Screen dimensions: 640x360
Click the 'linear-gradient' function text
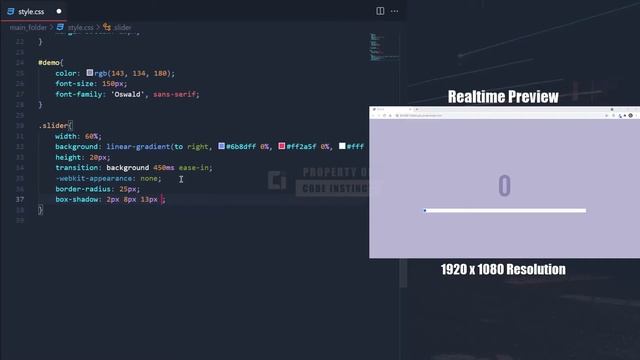138,146
